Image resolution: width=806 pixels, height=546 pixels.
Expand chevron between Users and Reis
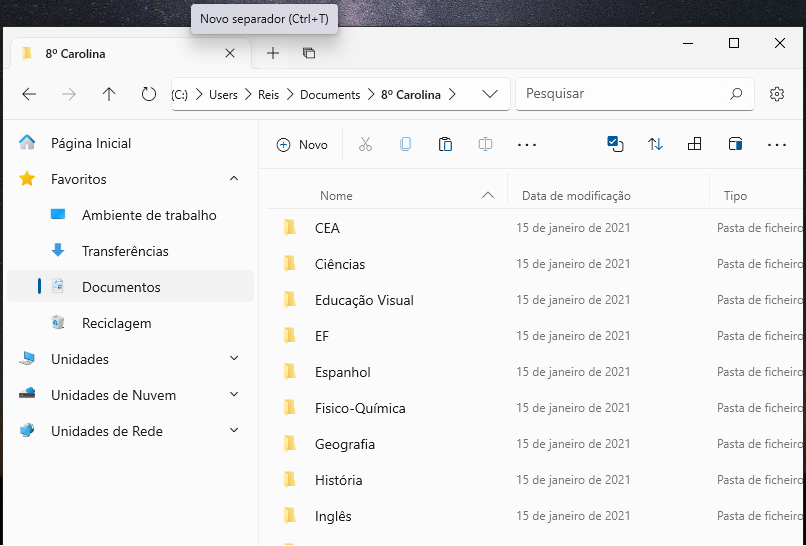(248, 95)
